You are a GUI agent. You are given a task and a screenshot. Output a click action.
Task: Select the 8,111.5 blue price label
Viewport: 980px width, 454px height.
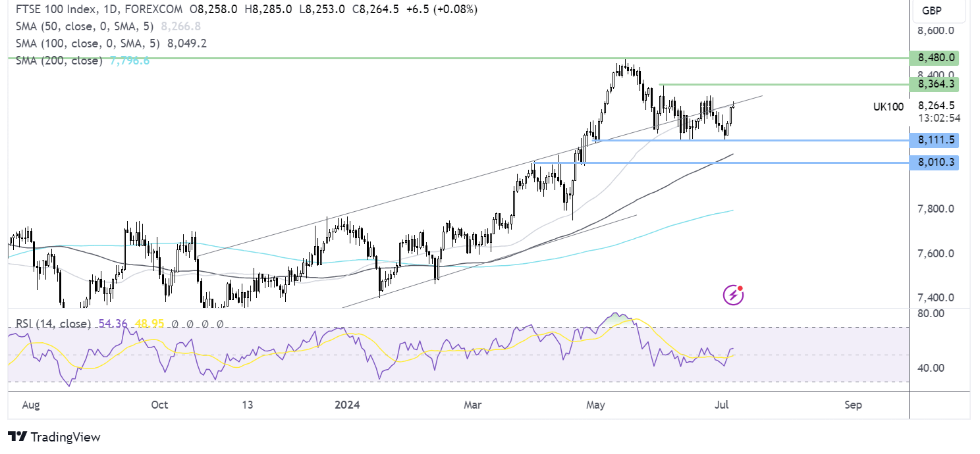933,139
